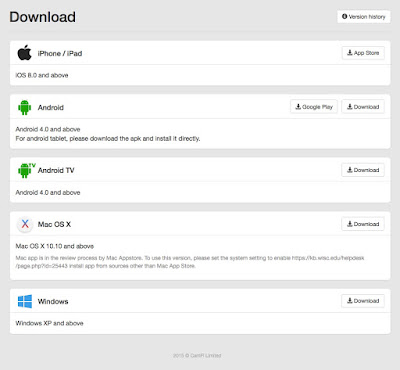
Task: Click the android tablet apk instructions text
Action: point(108,138)
